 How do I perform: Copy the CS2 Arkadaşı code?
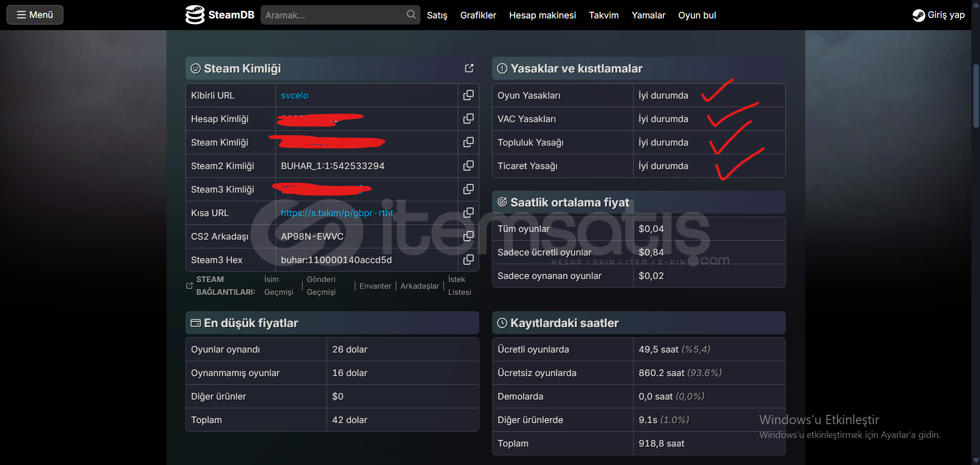(x=469, y=236)
